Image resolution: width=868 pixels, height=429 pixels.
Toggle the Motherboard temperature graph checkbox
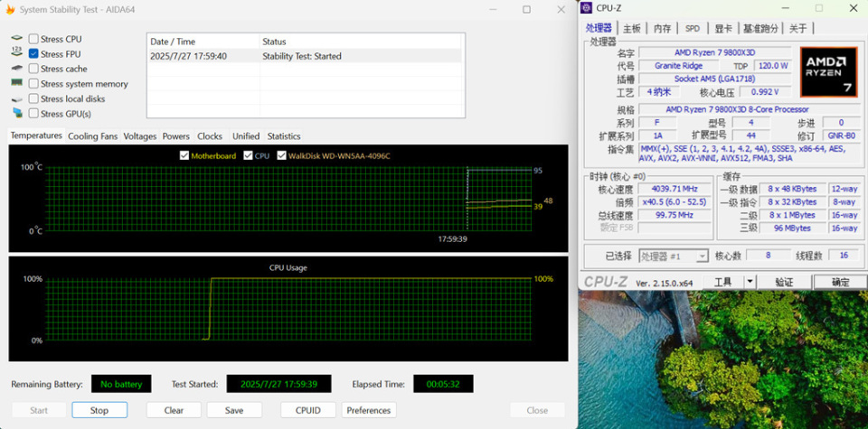pyautogui.click(x=184, y=156)
